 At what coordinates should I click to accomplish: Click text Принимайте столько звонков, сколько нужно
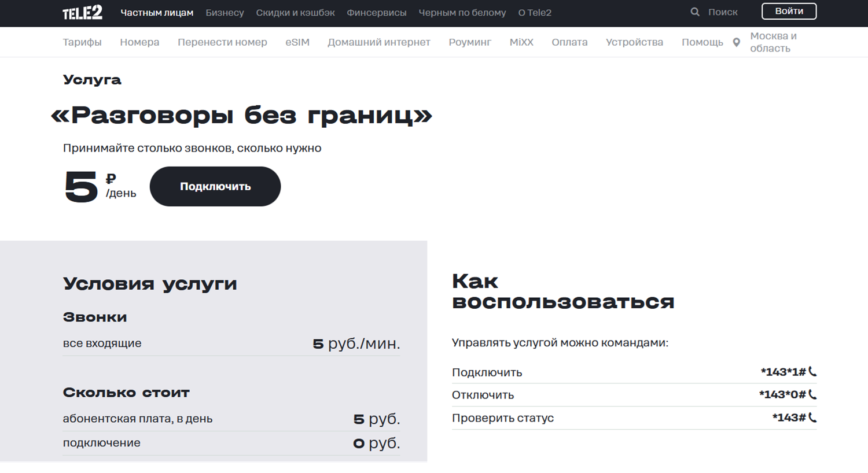coord(192,148)
